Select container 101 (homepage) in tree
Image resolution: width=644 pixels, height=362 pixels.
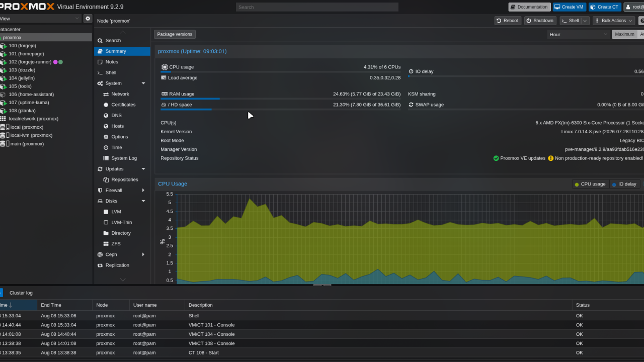tap(26, 54)
